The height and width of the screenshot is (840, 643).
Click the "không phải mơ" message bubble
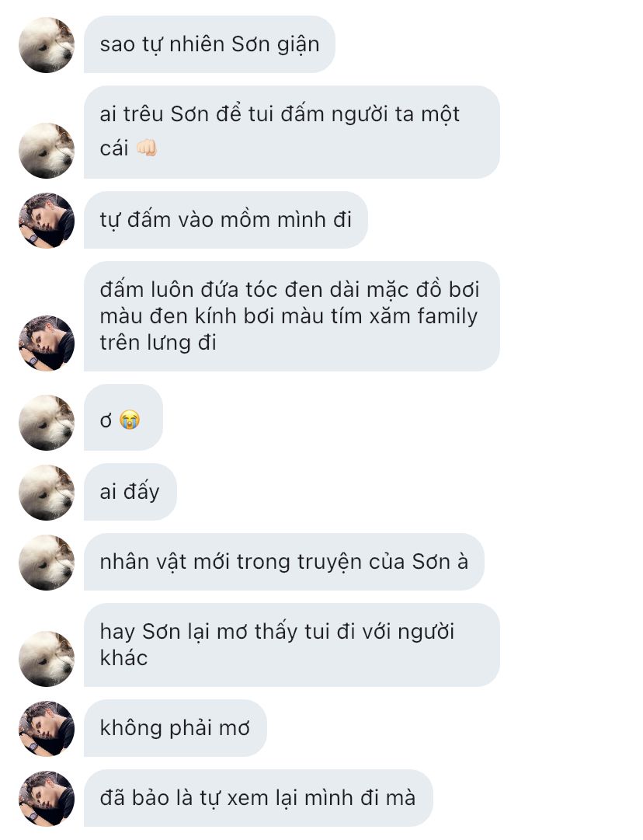point(175,729)
